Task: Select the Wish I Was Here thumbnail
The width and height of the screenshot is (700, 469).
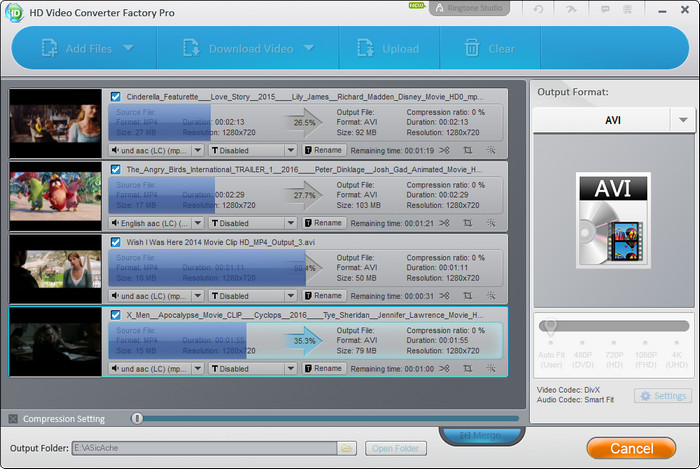Action: tap(55, 269)
